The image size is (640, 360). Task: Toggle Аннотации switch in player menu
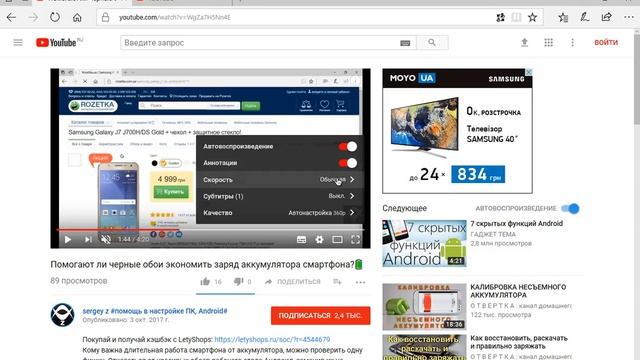point(347,163)
